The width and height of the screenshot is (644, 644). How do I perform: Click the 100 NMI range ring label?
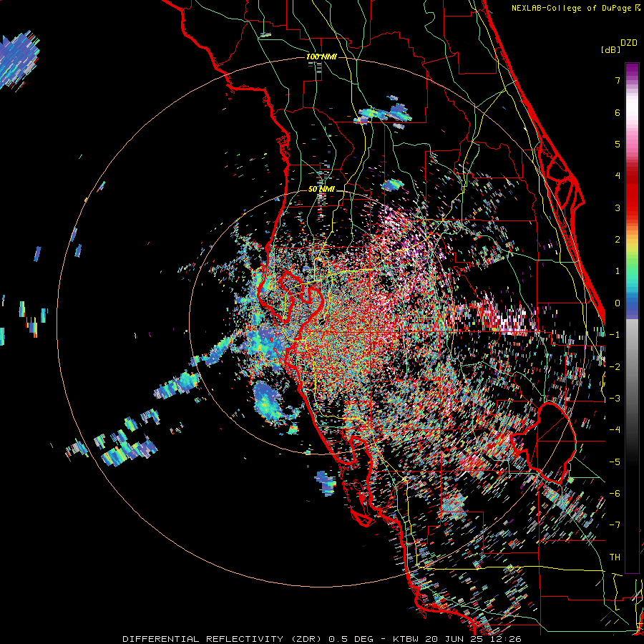tap(321, 57)
